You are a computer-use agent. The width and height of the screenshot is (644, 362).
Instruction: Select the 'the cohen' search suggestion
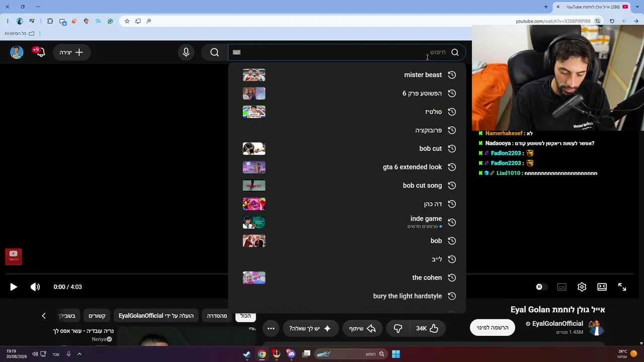(x=347, y=278)
